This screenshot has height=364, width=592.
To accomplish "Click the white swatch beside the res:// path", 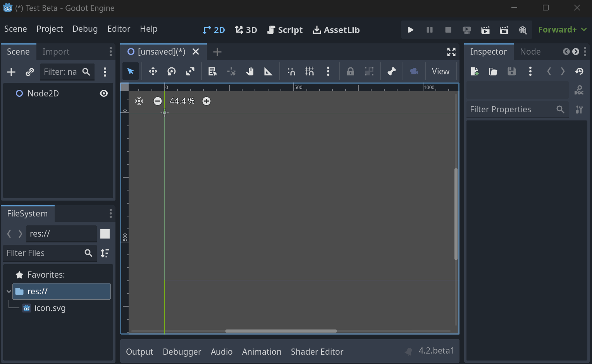I will point(105,234).
